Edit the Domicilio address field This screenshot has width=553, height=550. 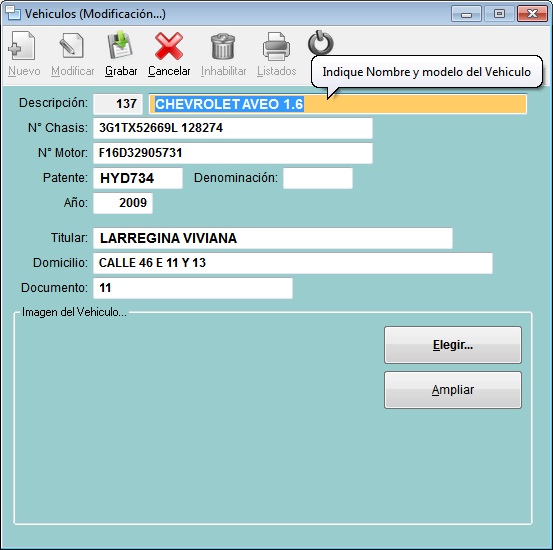click(x=293, y=263)
